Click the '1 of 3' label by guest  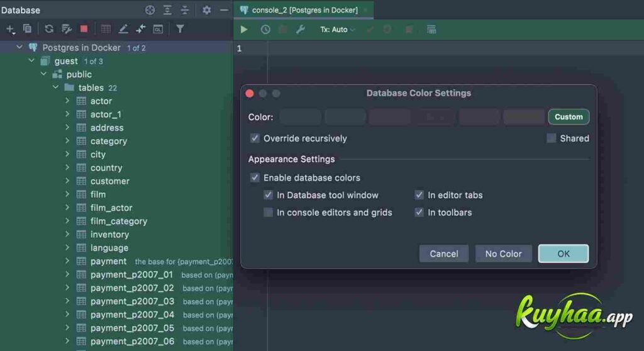(x=94, y=62)
